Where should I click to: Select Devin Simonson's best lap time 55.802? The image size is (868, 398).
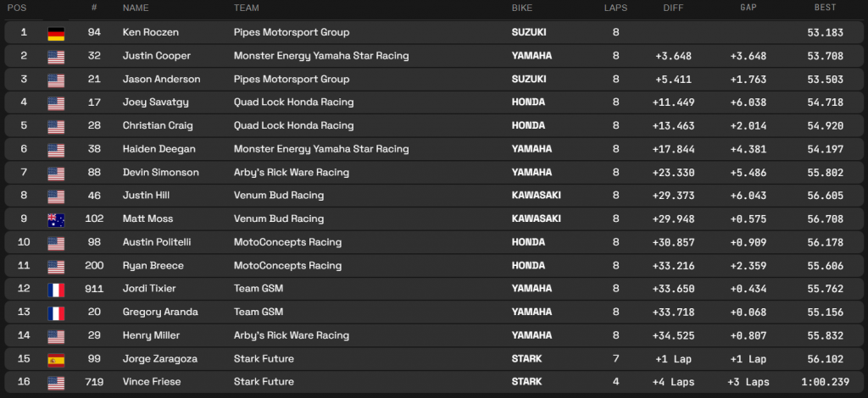pos(825,172)
